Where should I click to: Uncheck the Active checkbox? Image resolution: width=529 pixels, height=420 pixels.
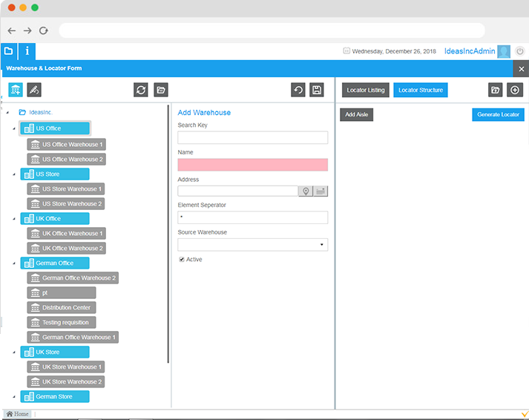point(182,260)
